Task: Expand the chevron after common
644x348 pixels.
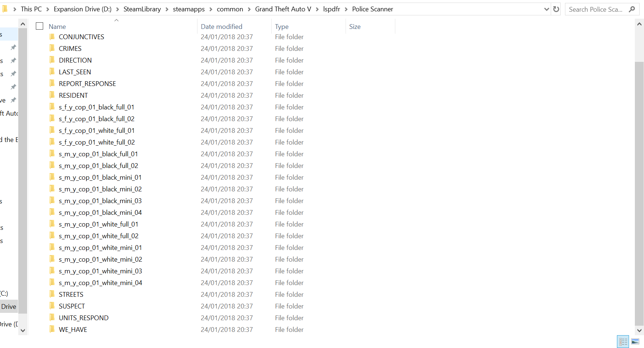Action: click(x=249, y=9)
